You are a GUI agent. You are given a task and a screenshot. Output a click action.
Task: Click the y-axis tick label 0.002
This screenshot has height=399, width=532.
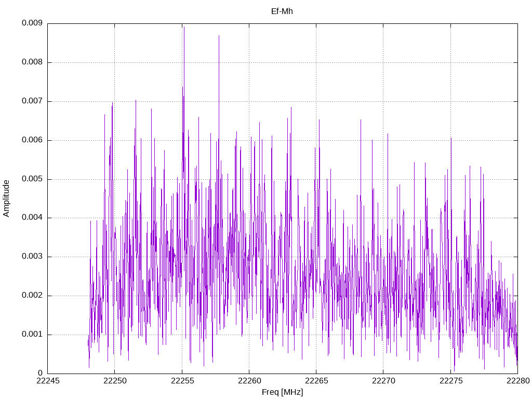[32, 296]
